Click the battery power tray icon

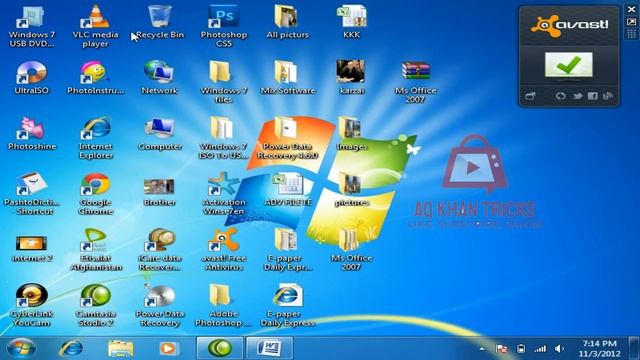[x=521, y=349]
